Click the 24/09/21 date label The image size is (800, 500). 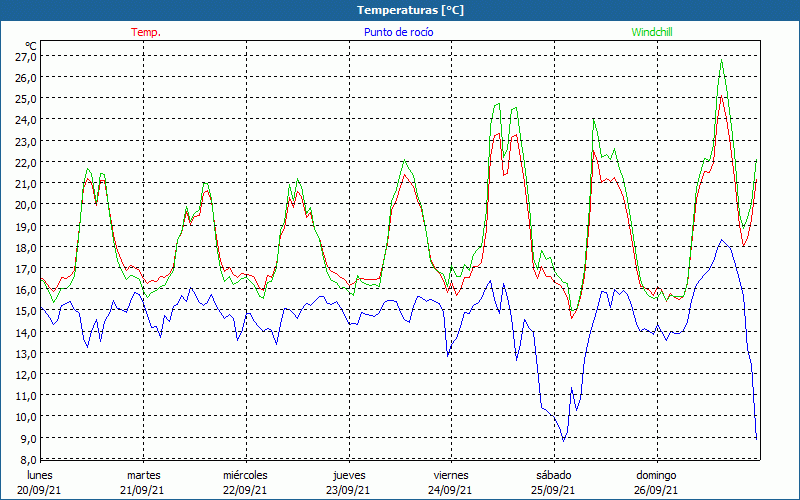click(x=451, y=490)
